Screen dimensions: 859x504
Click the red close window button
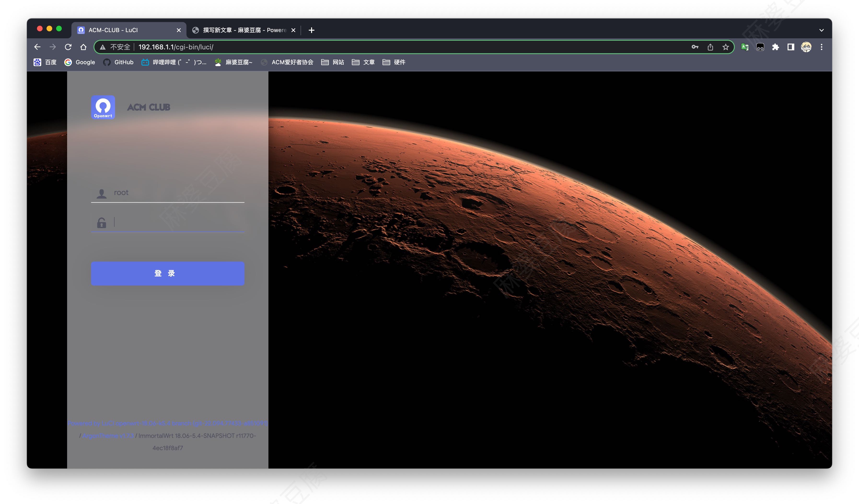(x=40, y=29)
